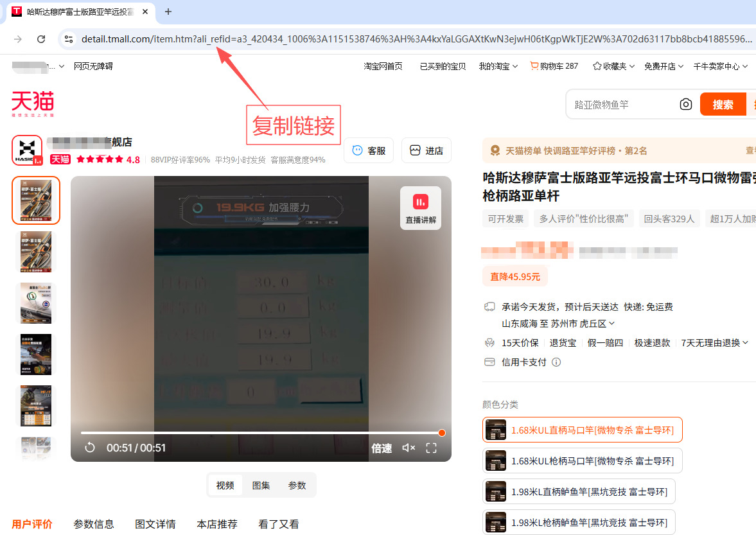Image resolution: width=756 pixels, height=535 pixels.
Task: Replay the product video
Action: point(90,448)
